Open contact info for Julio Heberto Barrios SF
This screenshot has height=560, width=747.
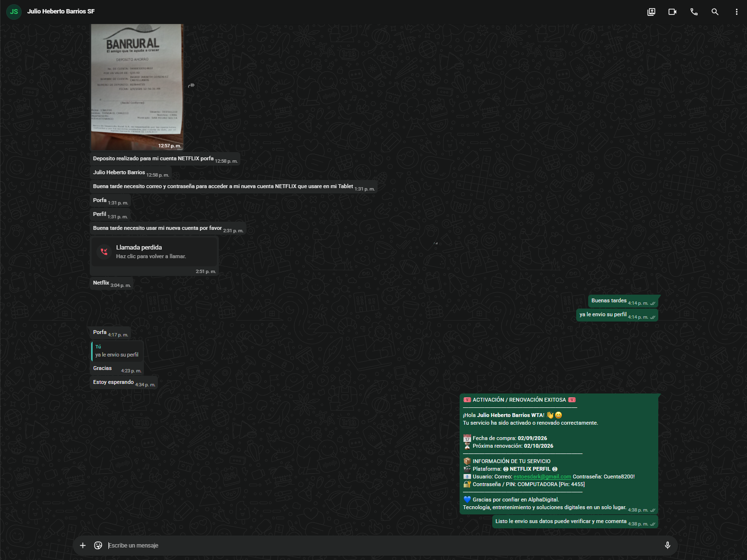(61, 12)
